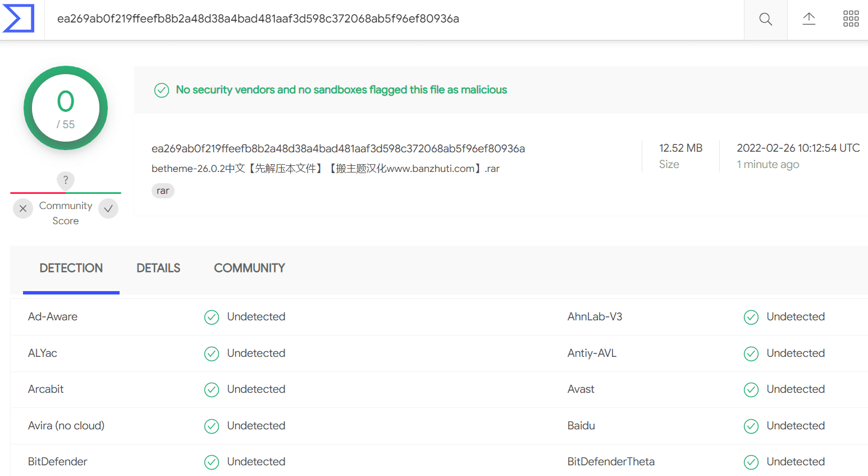This screenshot has height=476, width=868.
Task: Click the ALYac vendor name
Action: pyautogui.click(x=43, y=353)
